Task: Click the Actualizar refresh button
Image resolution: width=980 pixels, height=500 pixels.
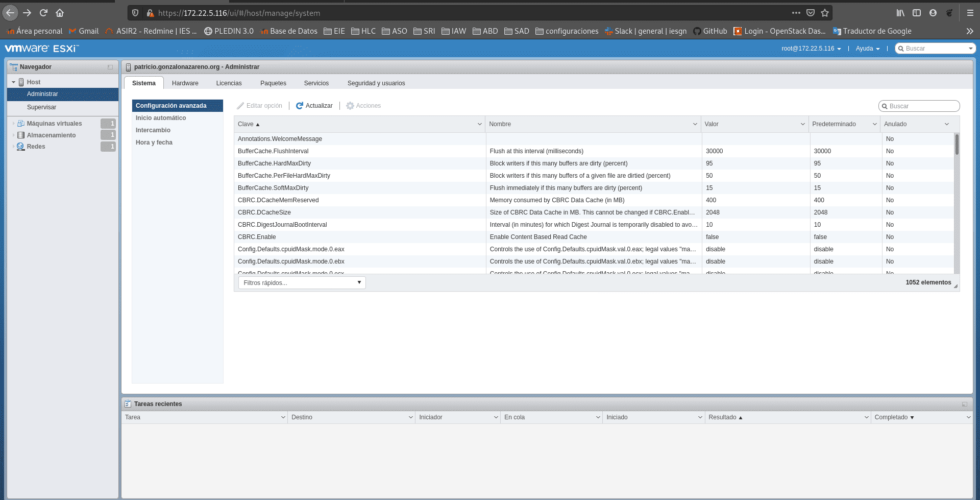Action: (x=314, y=106)
